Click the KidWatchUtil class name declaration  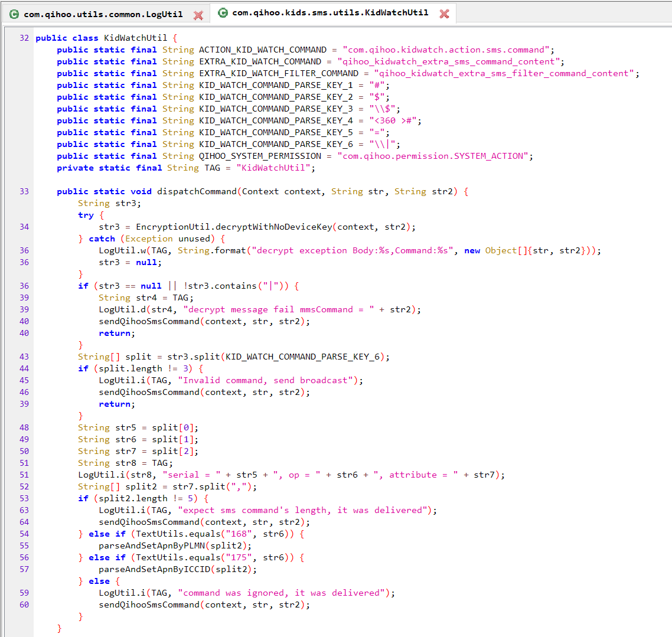135,38
